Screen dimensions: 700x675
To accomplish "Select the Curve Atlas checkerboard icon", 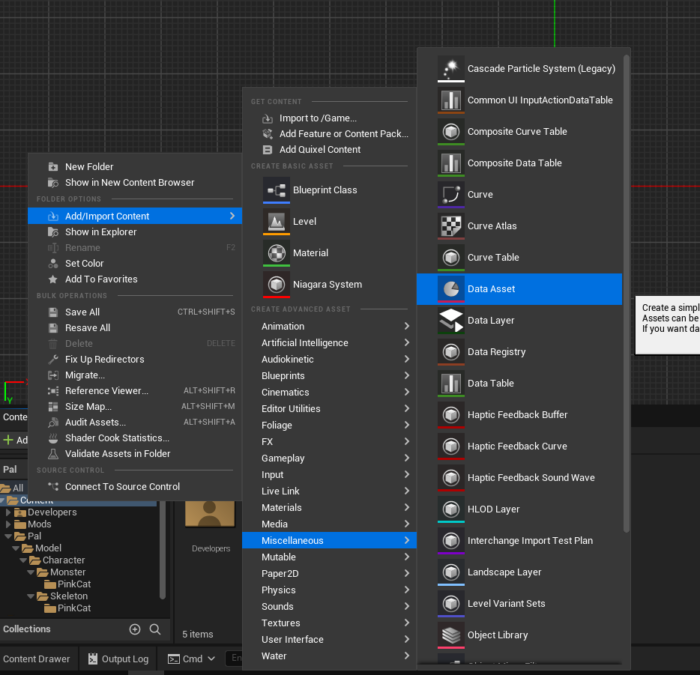I will (x=451, y=226).
